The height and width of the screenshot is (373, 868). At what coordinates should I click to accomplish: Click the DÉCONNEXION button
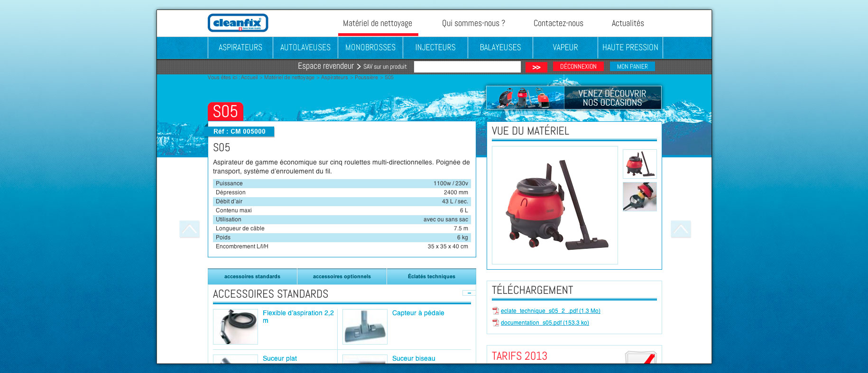(578, 66)
